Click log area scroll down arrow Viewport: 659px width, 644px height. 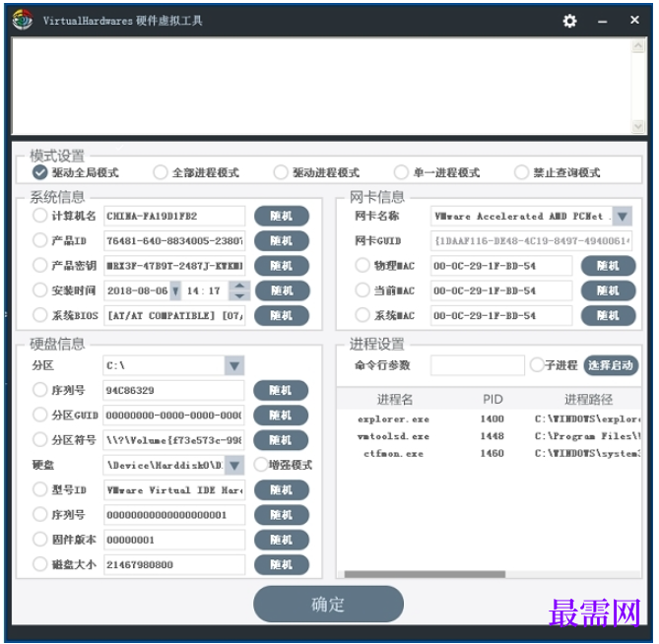pyautogui.click(x=638, y=126)
